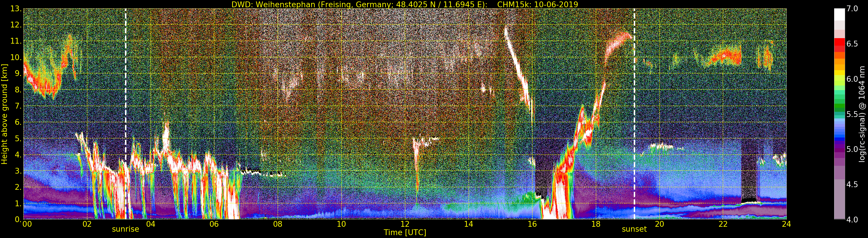Click the height axis tick '1.'
Screen dimensions: 868x238
pos(18,203)
